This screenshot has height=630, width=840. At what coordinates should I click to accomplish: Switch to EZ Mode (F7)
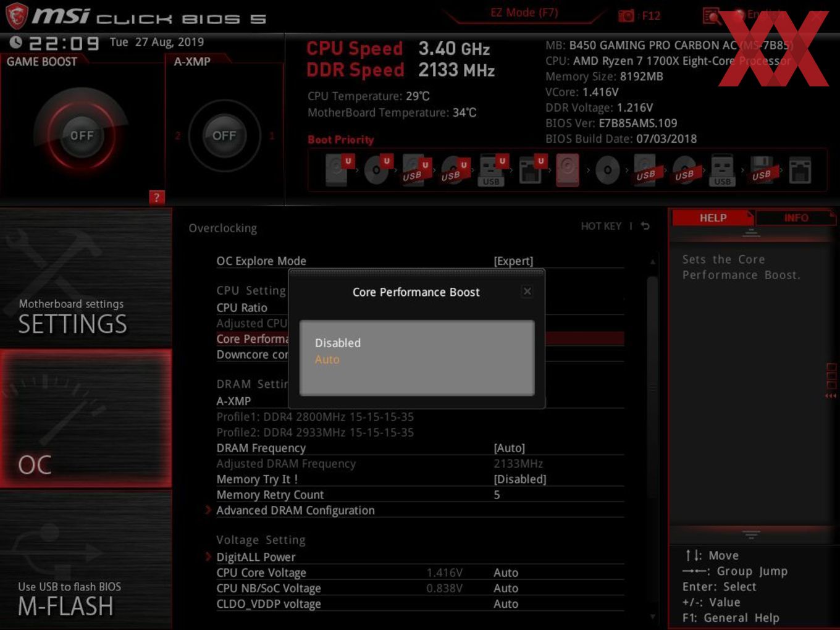click(x=524, y=13)
